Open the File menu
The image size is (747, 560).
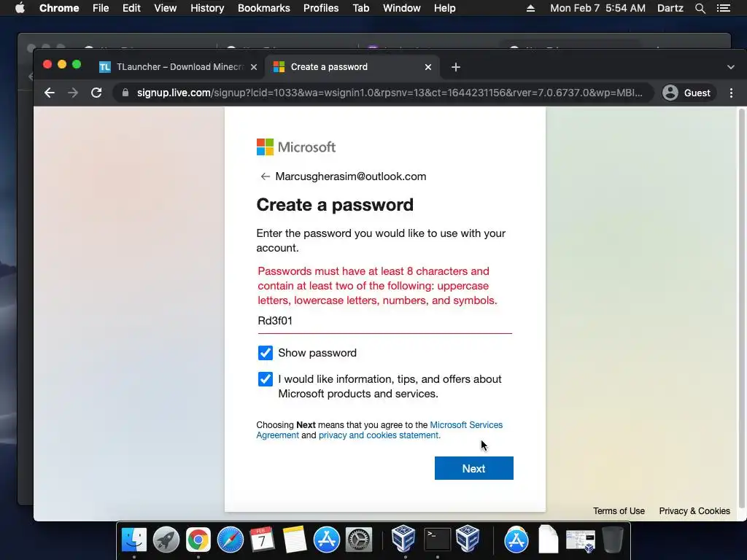101,8
